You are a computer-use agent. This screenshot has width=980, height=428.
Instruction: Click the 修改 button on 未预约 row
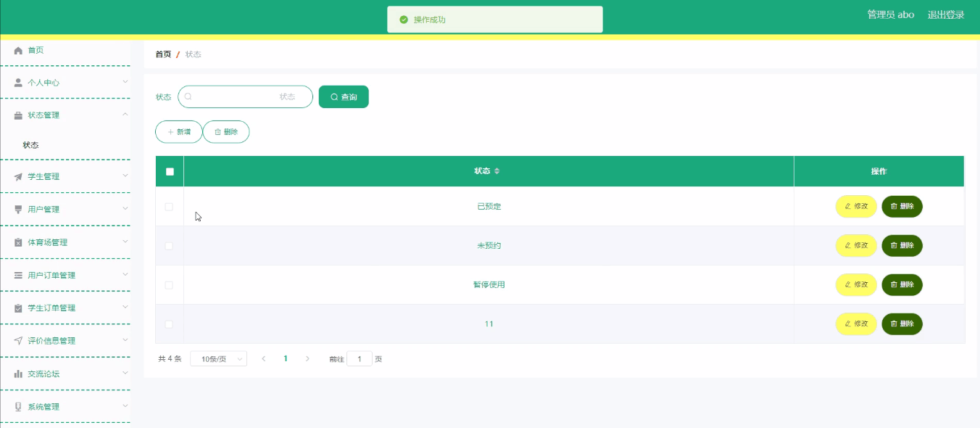click(856, 245)
